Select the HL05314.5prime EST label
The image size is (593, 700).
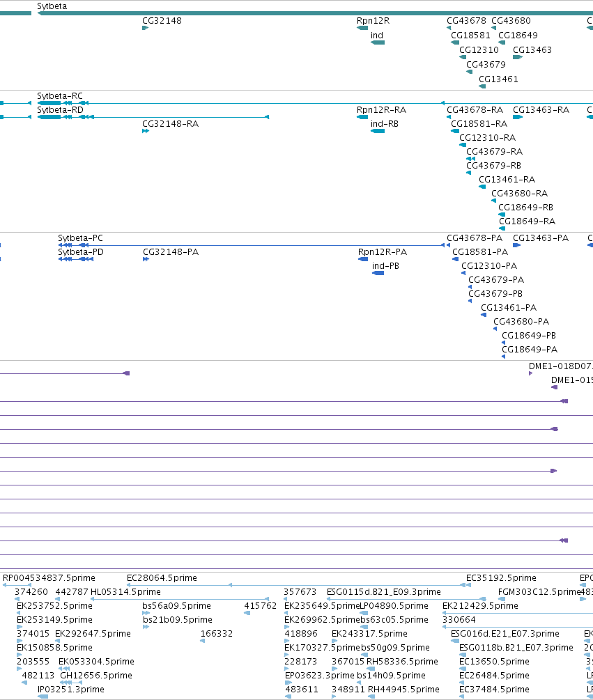coord(125,591)
